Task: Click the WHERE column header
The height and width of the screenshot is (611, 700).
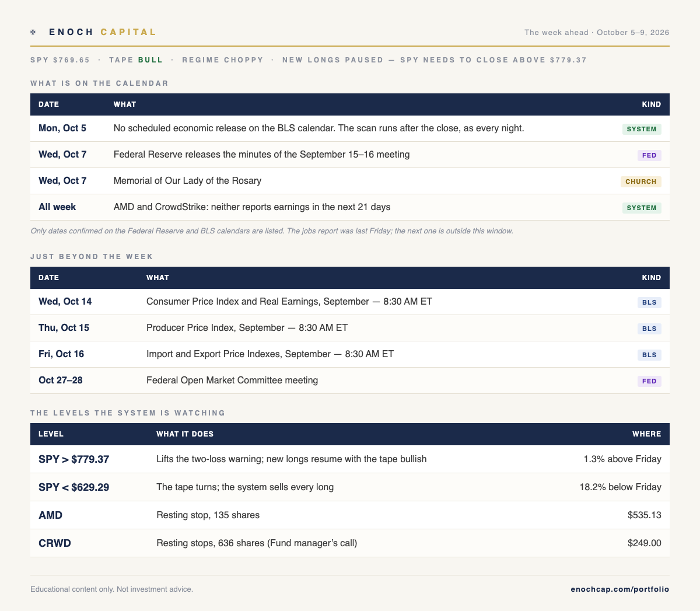Action: [x=647, y=434]
